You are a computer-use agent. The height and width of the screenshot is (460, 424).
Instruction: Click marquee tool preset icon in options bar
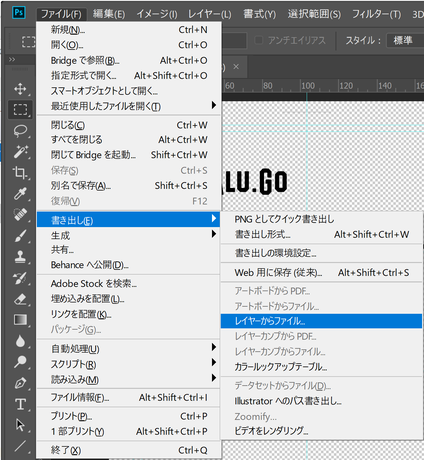click(x=28, y=42)
